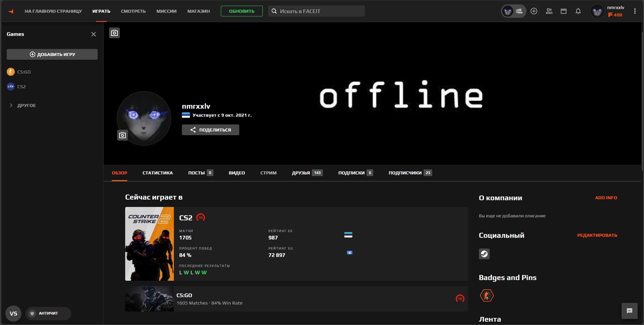644x325 pixels.
Task: Open the notifications bell
Action: pos(578,11)
